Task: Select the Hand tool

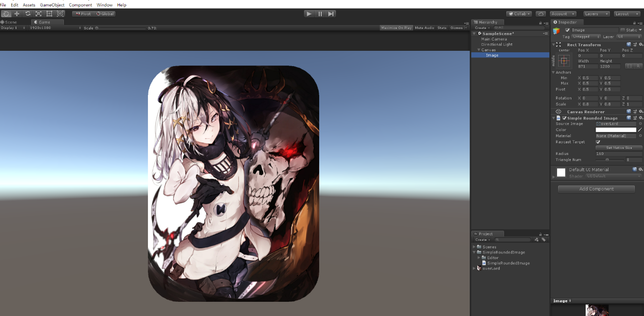Action: click(6, 14)
